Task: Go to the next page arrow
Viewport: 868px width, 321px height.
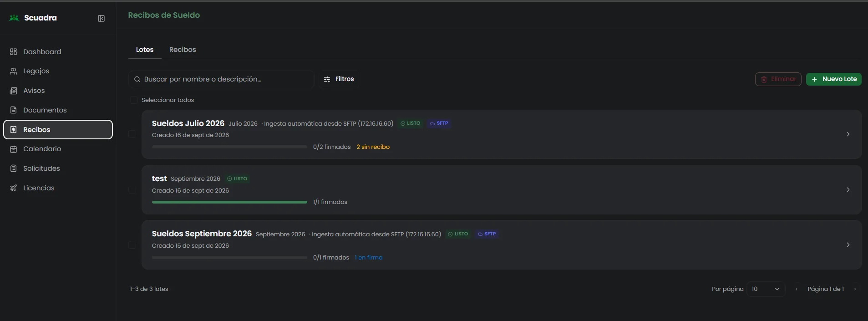Action: click(x=855, y=289)
